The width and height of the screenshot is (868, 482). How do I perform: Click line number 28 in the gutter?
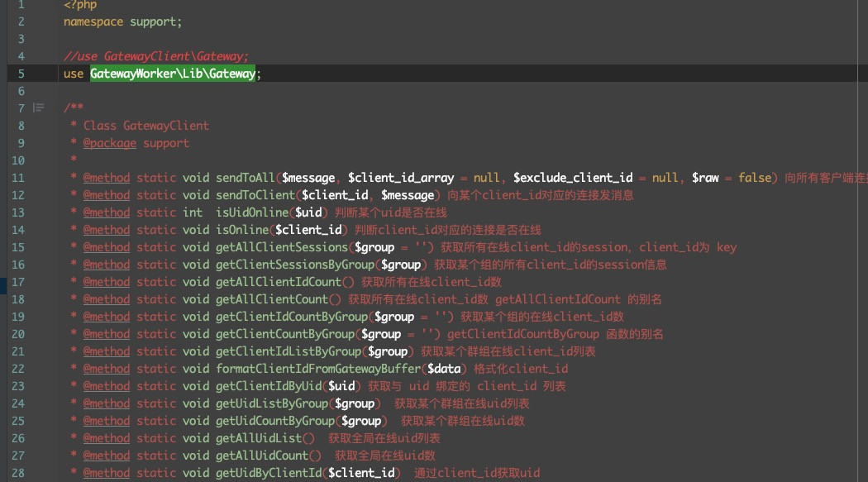[x=18, y=473]
